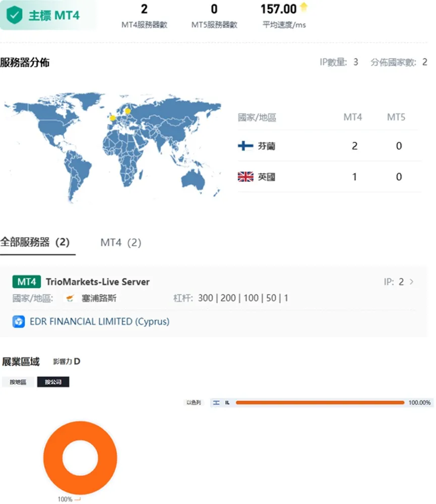Expand IP: 2 chevron for TrioMarkets server
436x504 pixels.
(x=411, y=282)
